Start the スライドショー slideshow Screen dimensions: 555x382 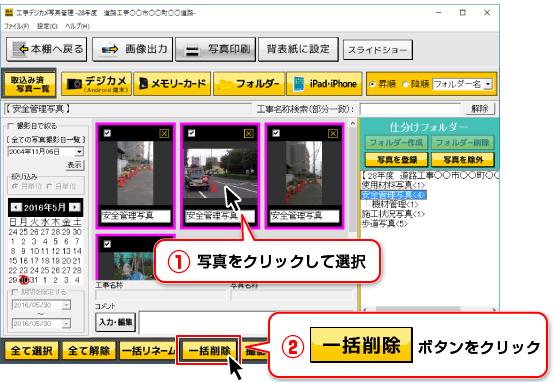pyautogui.click(x=377, y=50)
